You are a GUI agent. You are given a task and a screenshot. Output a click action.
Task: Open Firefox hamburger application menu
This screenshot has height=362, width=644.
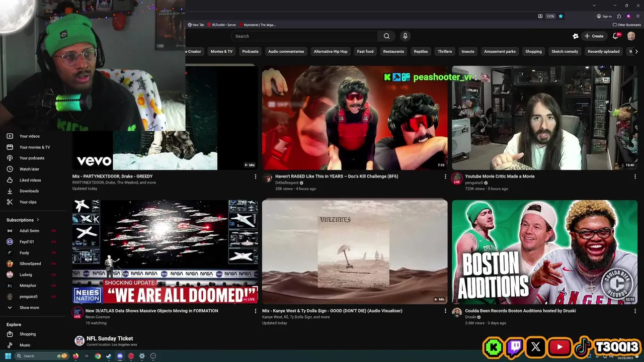click(x=637, y=16)
